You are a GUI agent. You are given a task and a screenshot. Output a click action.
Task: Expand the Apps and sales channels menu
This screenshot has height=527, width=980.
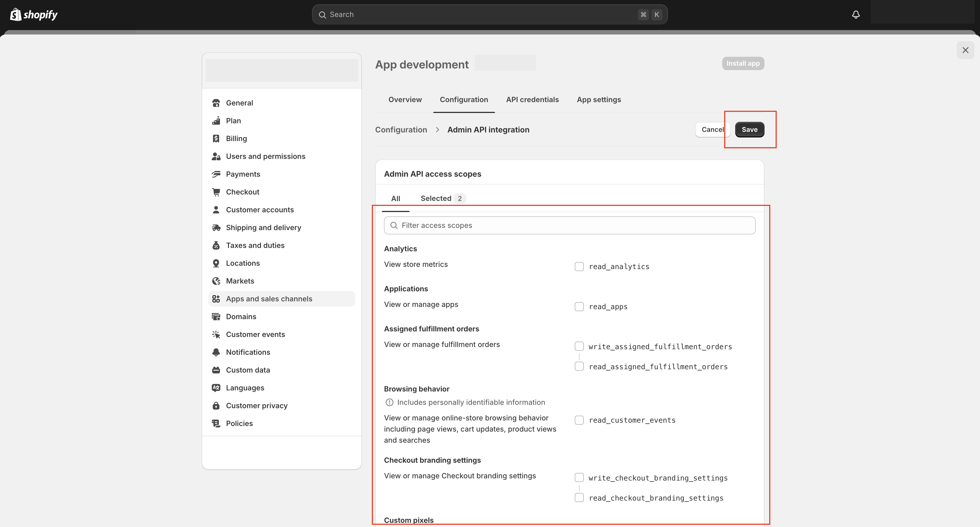269,299
